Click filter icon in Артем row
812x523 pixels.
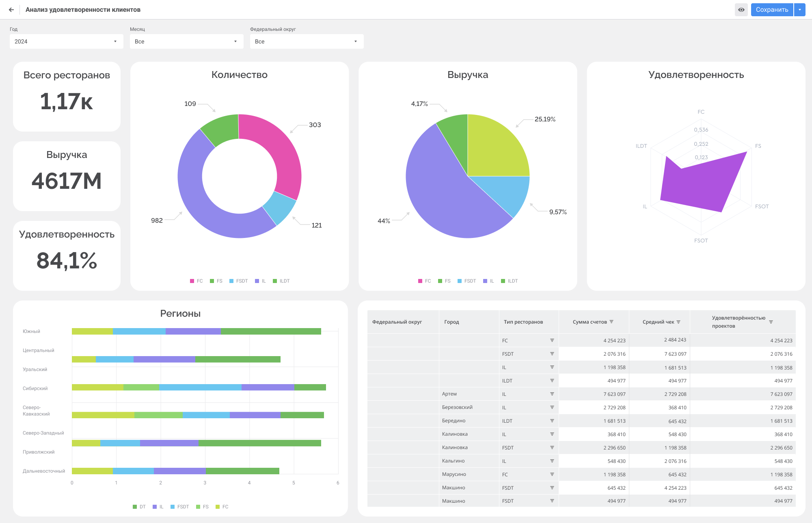coord(552,394)
